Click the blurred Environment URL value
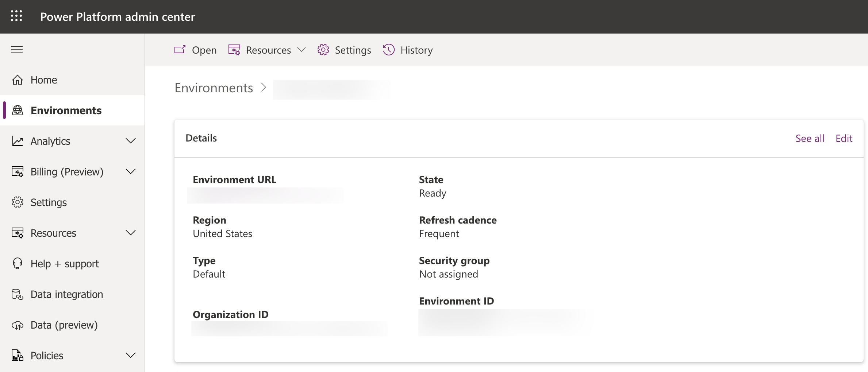Viewport: 868px width, 372px height. (x=265, y=195)
